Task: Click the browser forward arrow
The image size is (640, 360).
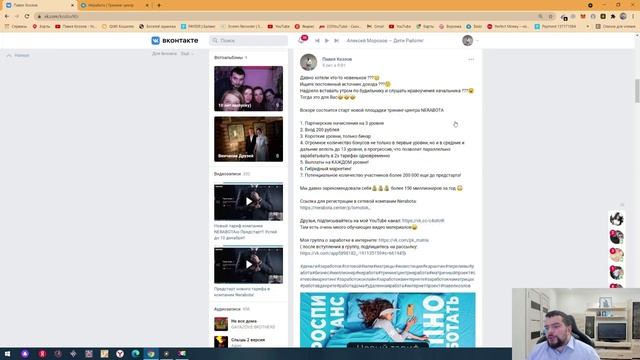Action: tap(17, 16)
